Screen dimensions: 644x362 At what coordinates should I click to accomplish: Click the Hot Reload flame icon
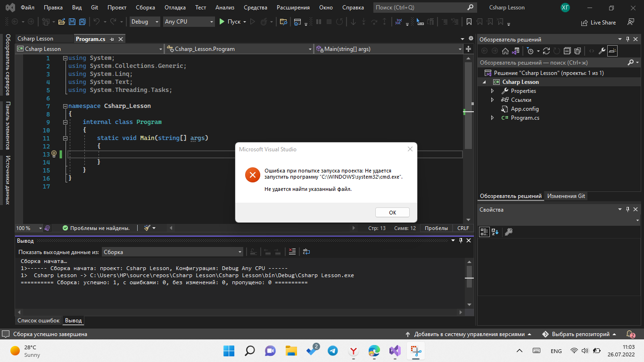tap(264, 22)
